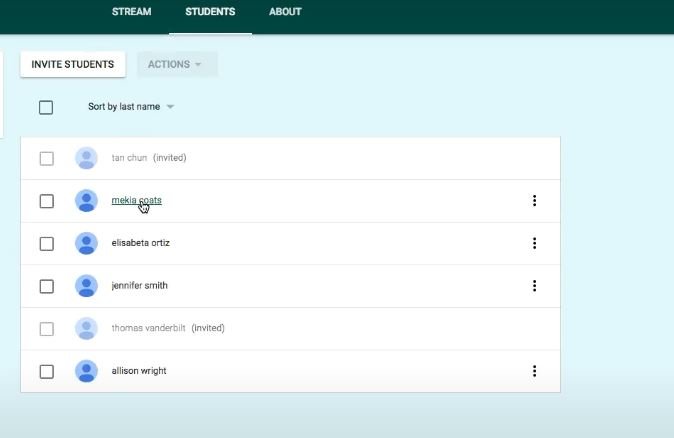Open the STREAM tab
The image size is (674, 438).
point(131,12)
